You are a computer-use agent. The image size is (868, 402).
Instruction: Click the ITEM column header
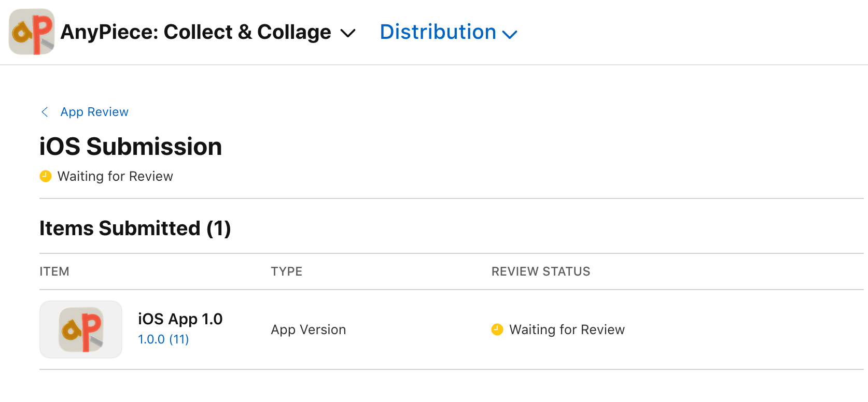pos(54,271)
